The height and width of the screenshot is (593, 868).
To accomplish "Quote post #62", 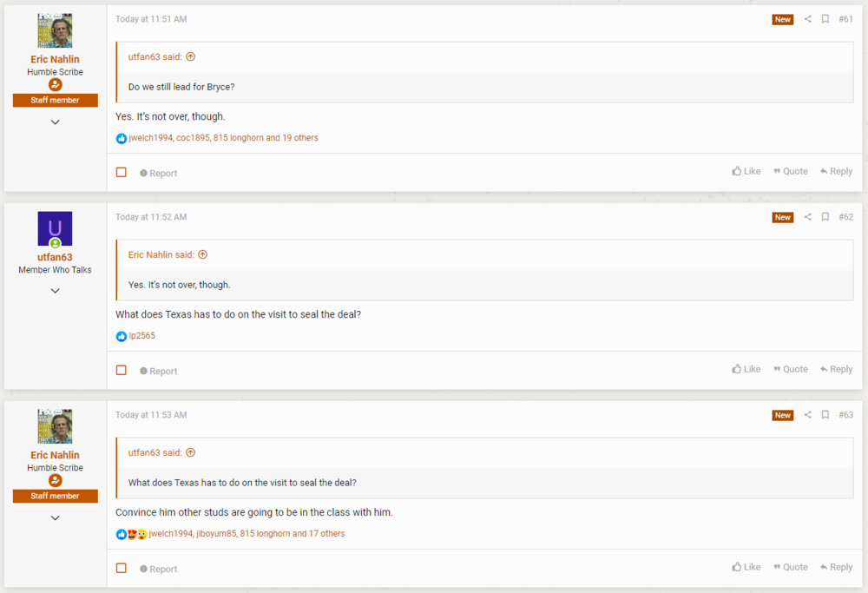I will coord(791,370).
